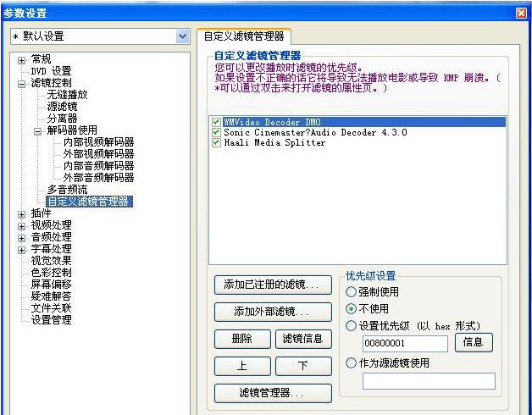Switch to the 自定义滤镜管理器 tab
This screenshot has height=415, width=532.
(x=243, y=36)
